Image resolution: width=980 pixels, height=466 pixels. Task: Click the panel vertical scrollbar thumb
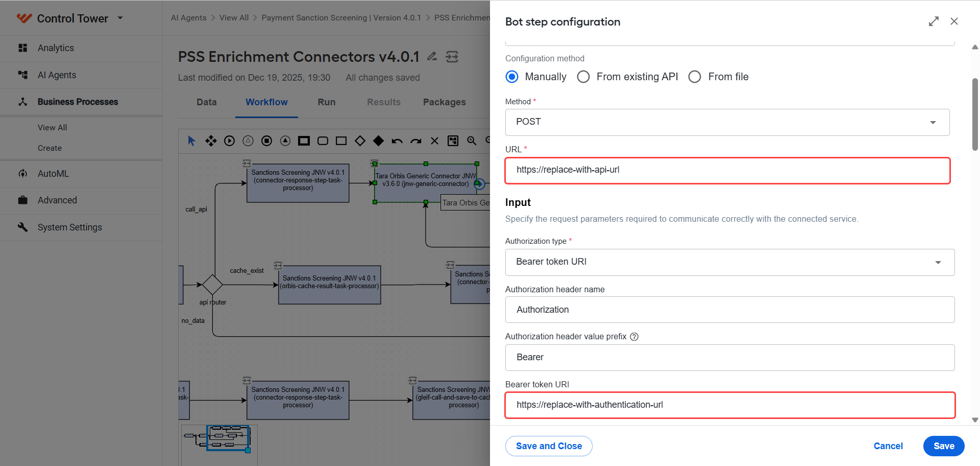coord(975,114)
